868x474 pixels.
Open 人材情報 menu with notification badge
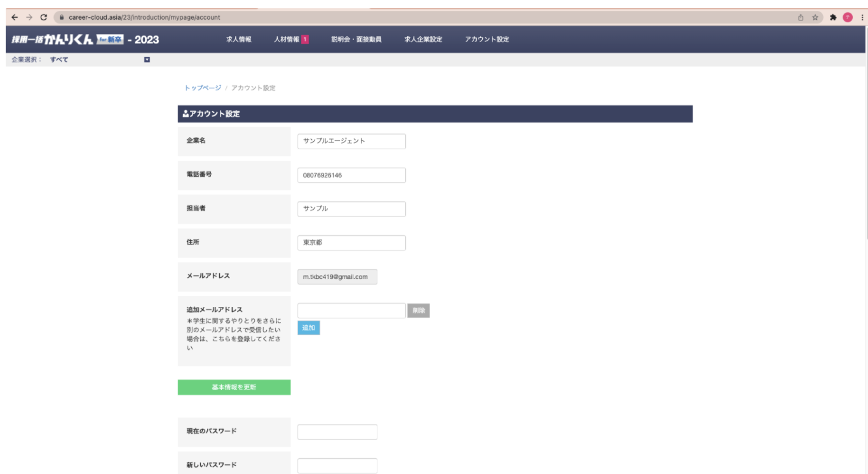point(291,39)
